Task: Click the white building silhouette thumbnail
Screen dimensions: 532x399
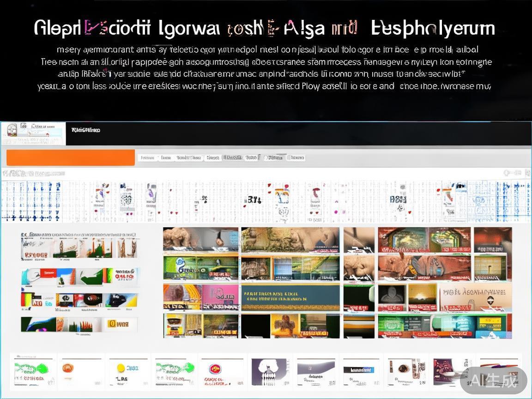Action: (x=269, y=370)
